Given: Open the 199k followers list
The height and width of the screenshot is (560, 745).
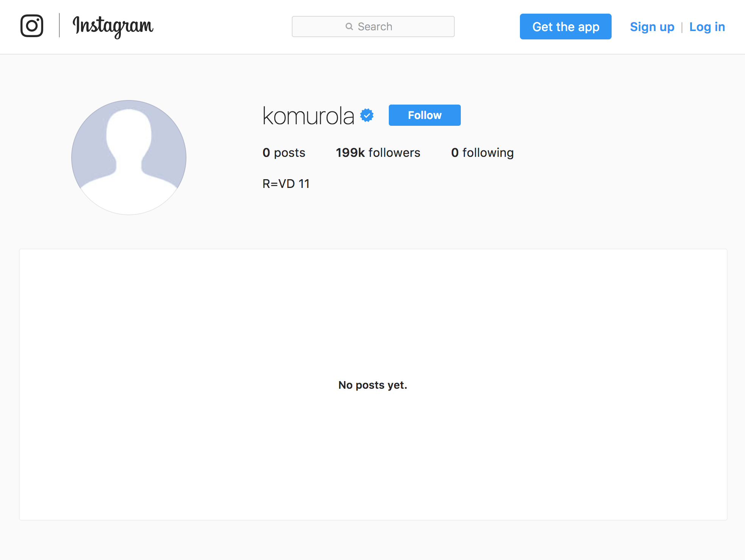Looking at the screenshot, I should point(378,153).
